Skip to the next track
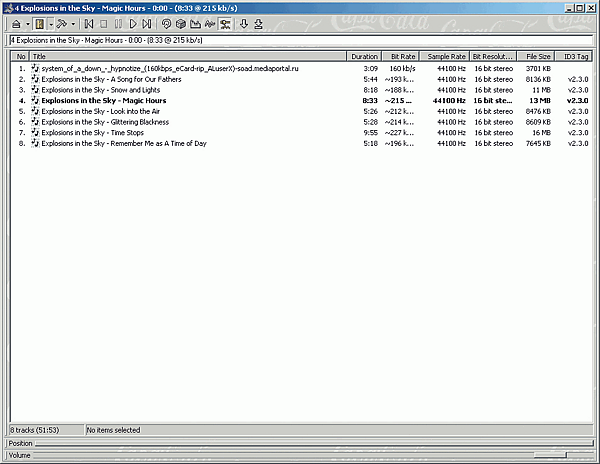Image resolution: width=600 pixels, height=464 pixels. 147,24
